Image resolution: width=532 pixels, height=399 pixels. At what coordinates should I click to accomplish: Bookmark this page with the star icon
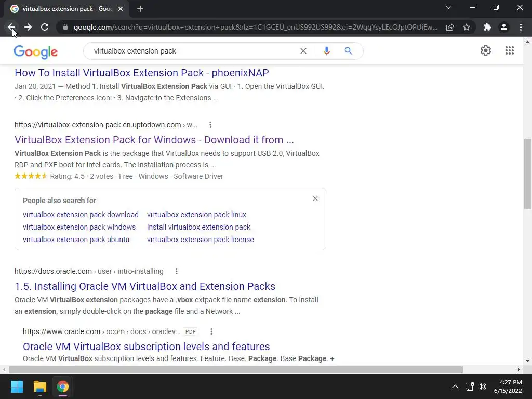pyautogui.click(x=467, y=27)
